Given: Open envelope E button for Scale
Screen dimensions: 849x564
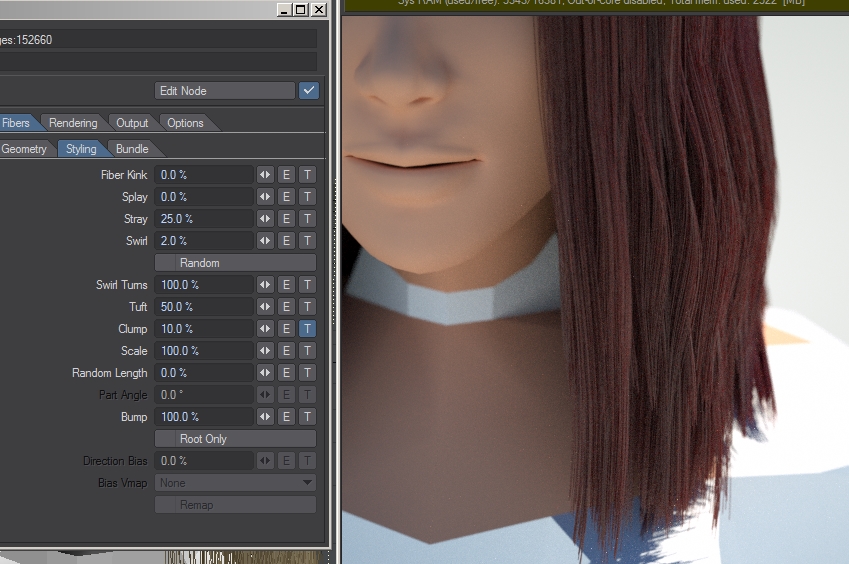Looking at the screenshot, I should click(x=286, y=351).
